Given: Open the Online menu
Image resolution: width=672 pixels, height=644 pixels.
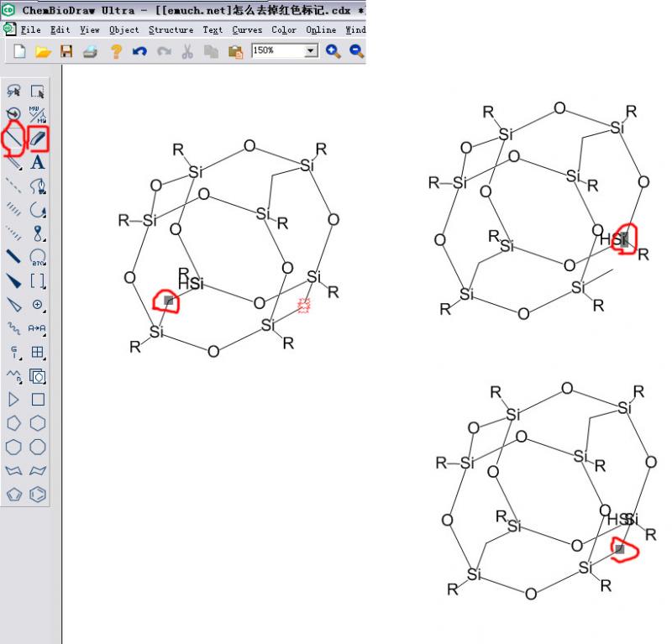Looking at the screenshot, I should [x=321, y=29].
